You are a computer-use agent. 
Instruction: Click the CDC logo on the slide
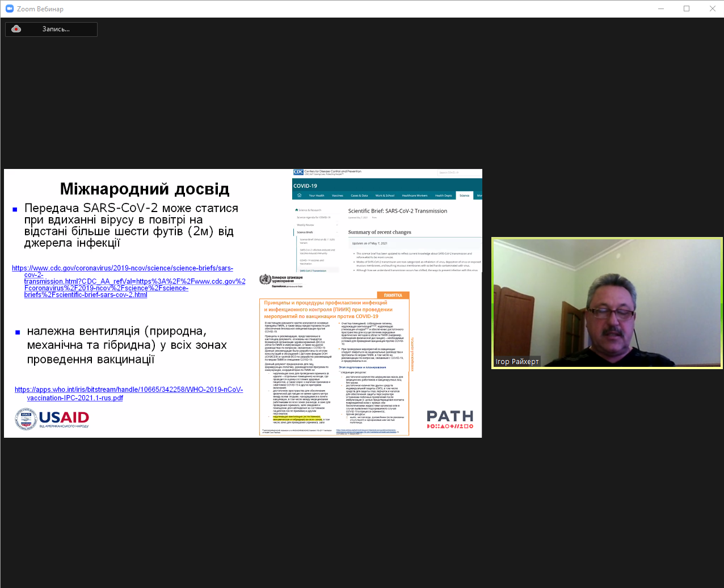click(x=298, y=172)
